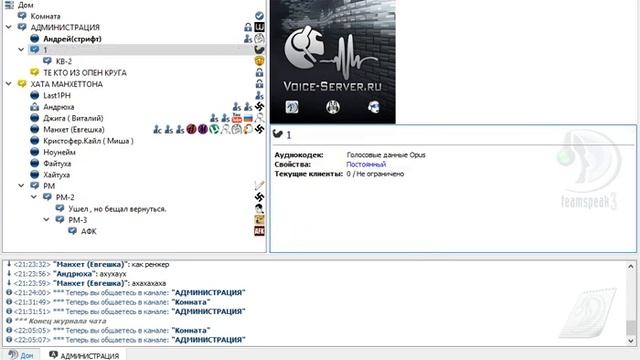Click Russian flag icon on Джига row
This screenshot has width=640, height=360.
click(248, 119)
